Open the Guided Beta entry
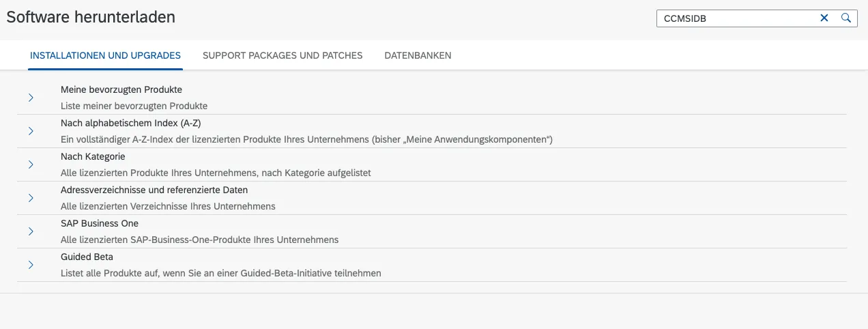The image size is (868, 329). click(x=87, y=257)
